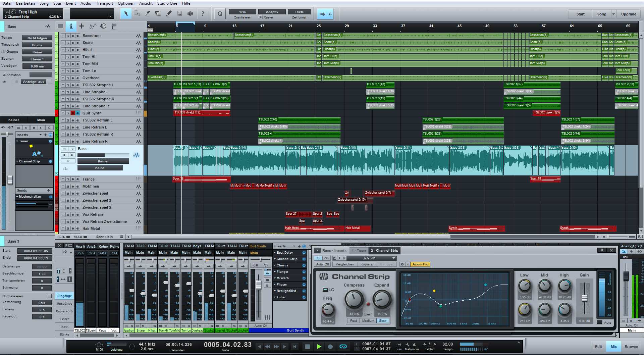
Task: Click the Add Tracks plus icon
Action: pos(82,26)
